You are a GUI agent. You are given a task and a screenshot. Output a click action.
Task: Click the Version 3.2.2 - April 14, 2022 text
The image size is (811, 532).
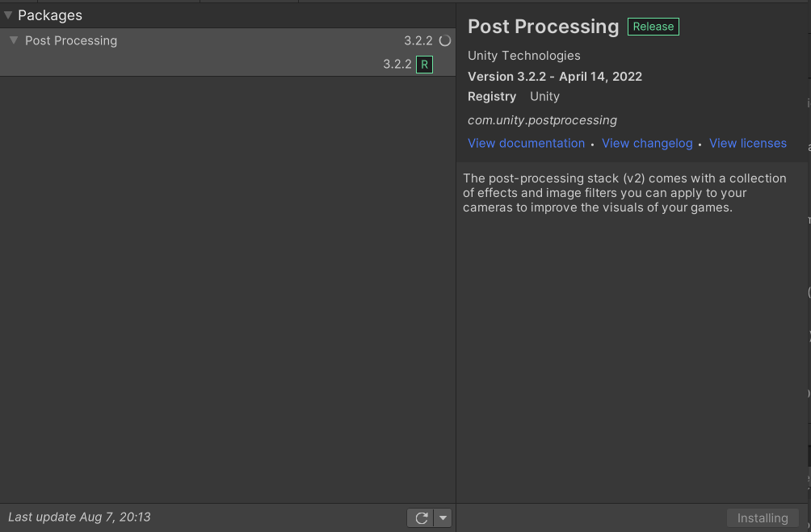click(x=555, y=77)
